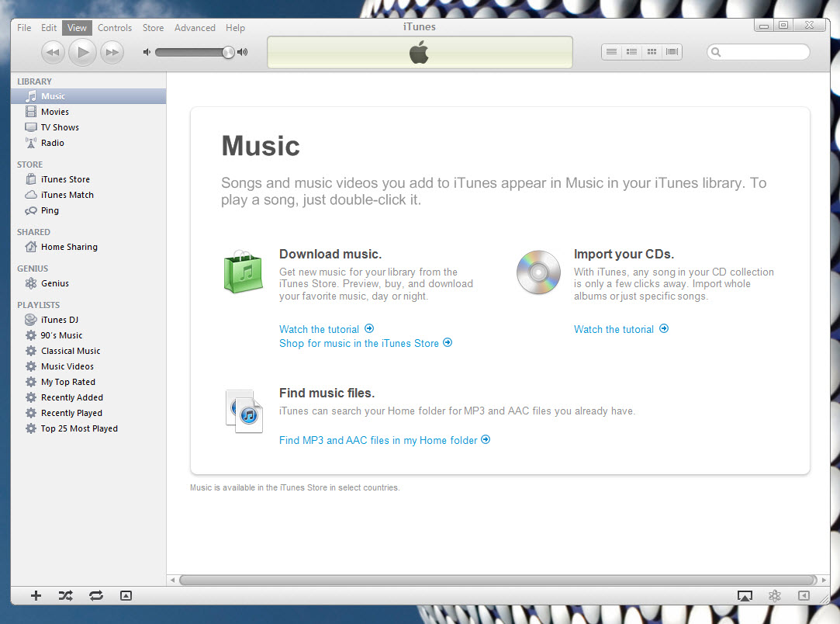Open the Advanced menu
The image size is (840, 624).
pos(195,28)
